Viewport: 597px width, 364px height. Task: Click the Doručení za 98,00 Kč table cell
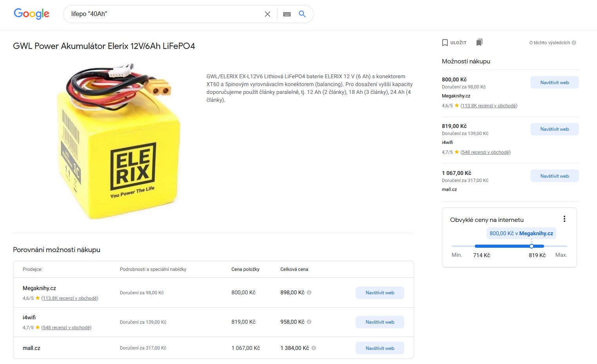[x=142, y=293]
